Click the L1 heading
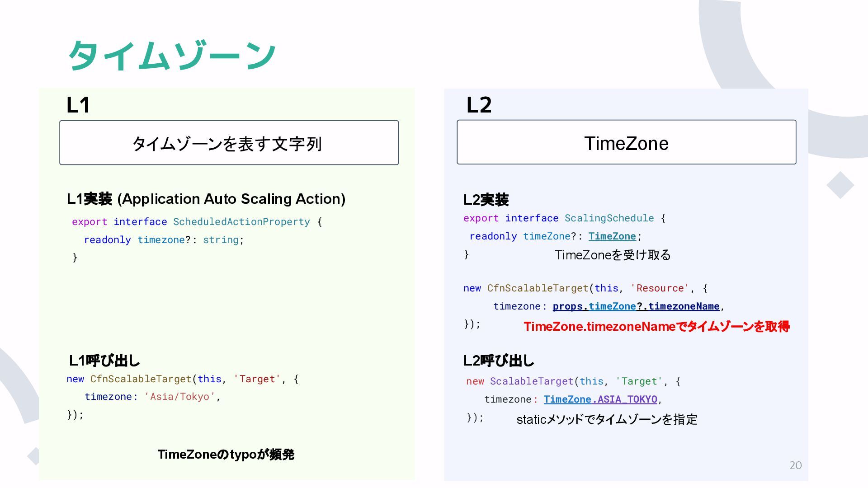868x488 pixels. pyautogui.click(x=78, y=105)
